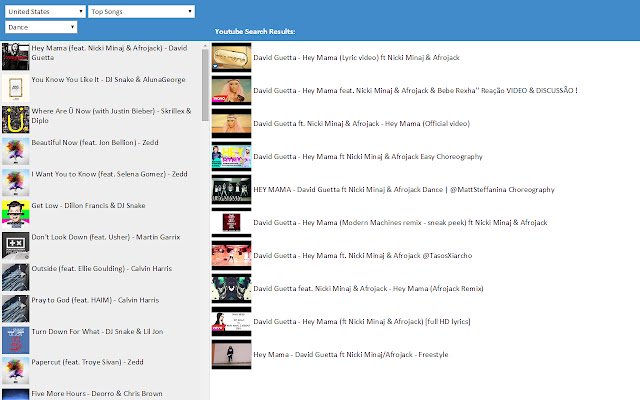Image resolution: width=640 pixels, height=400 pixels.
Task: Open @TasosXiarcho video thumbnail
Action: (231, 256)
